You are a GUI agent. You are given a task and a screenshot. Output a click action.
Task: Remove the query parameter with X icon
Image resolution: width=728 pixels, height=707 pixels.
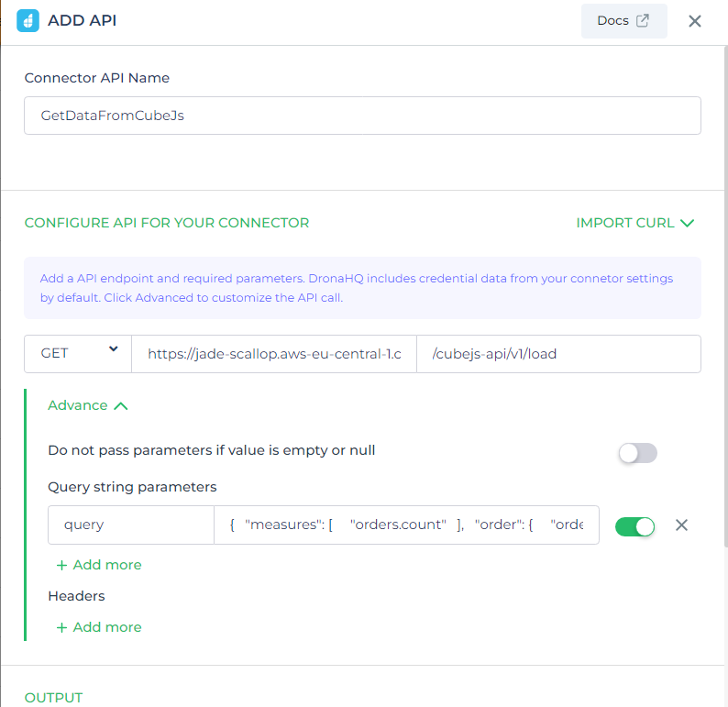point(681,525)
